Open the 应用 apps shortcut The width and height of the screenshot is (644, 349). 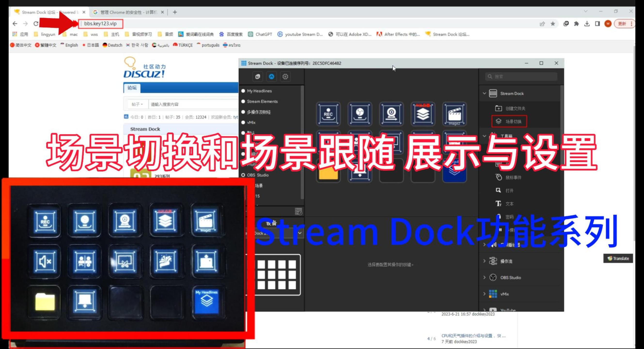(20, 34)
